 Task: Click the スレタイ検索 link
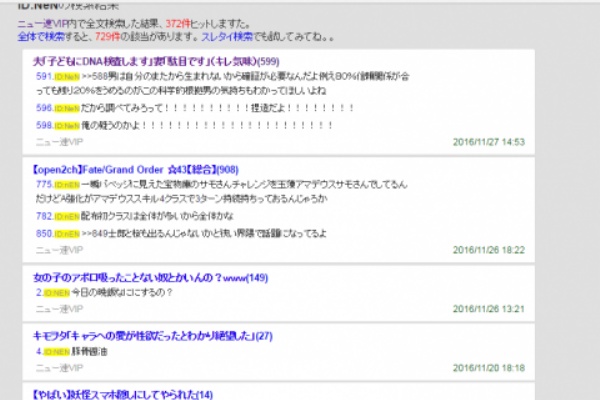coord(227,37)
